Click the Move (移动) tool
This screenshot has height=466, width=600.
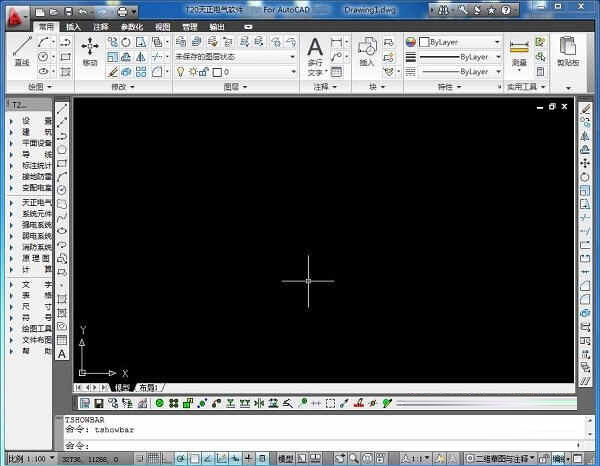pos(90,51)
